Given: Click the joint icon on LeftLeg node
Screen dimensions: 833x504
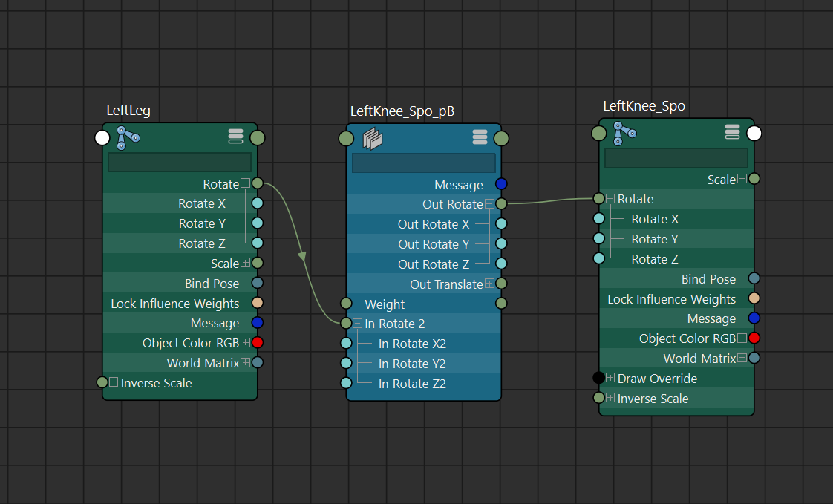Looking at the screenshot, I should (128, 137).
